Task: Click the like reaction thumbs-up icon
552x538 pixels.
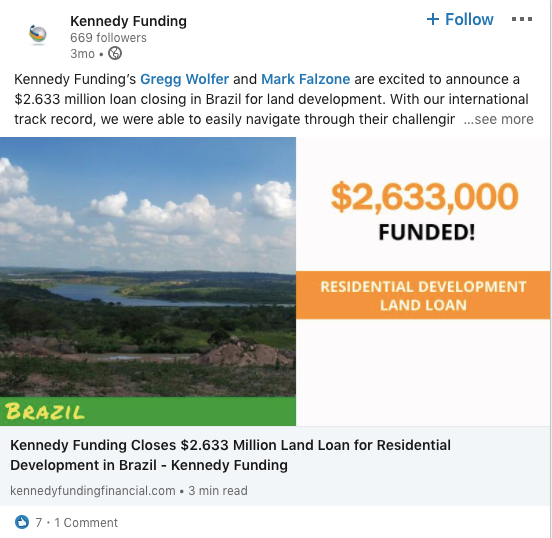Action: click(22, 522)
